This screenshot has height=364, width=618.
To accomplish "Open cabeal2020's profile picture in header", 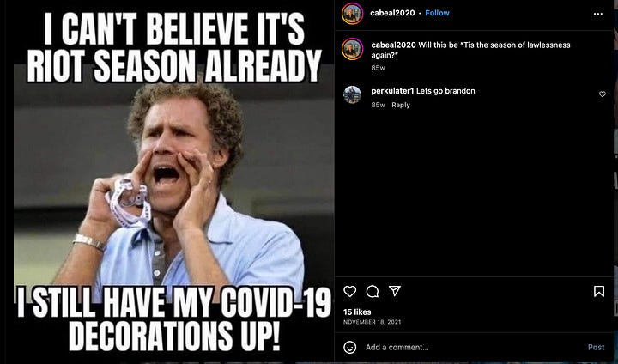I will (x=353, y=14).
